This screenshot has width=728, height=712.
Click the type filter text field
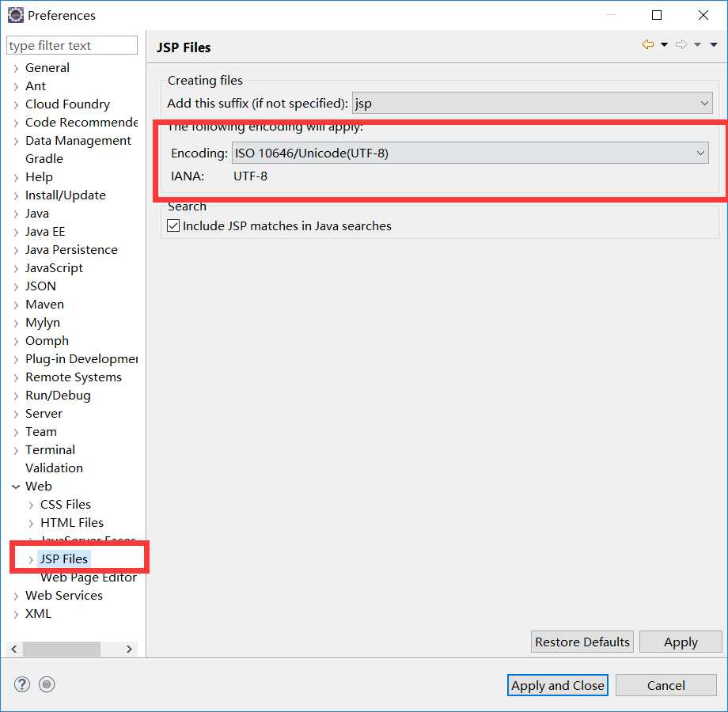[x=72, y=45]
